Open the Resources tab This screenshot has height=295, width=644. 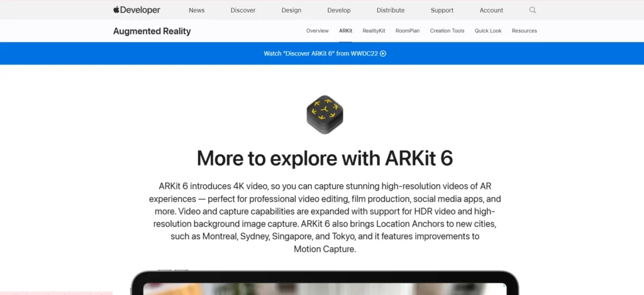(x=524, y=31)
